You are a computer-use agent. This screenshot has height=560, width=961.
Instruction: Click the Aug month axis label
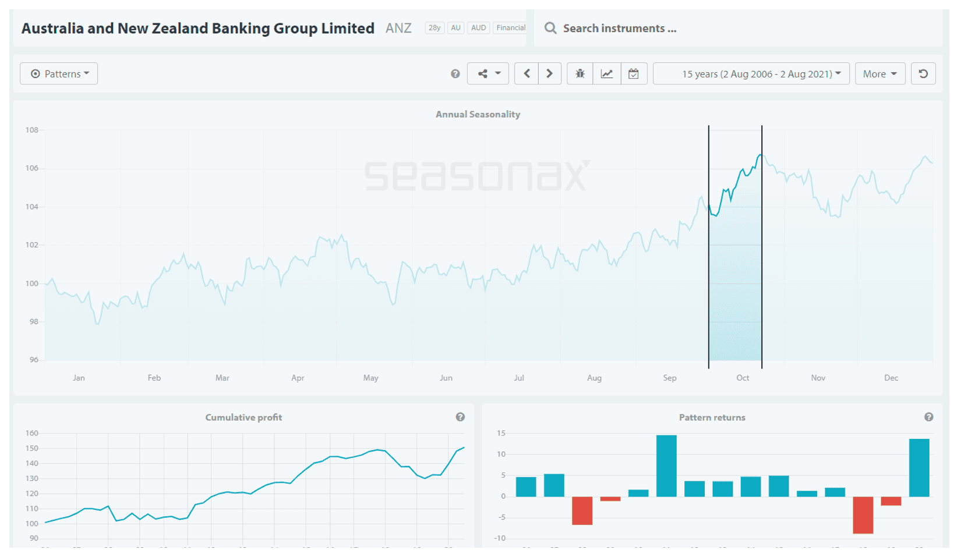tap(594, 378)
